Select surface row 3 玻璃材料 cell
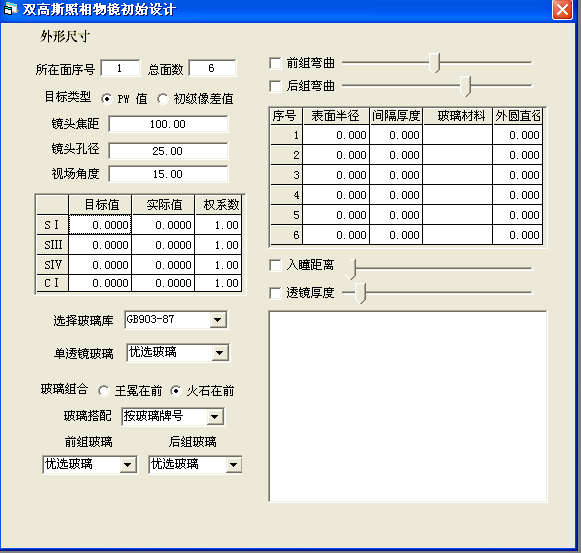 click(458, 175)
